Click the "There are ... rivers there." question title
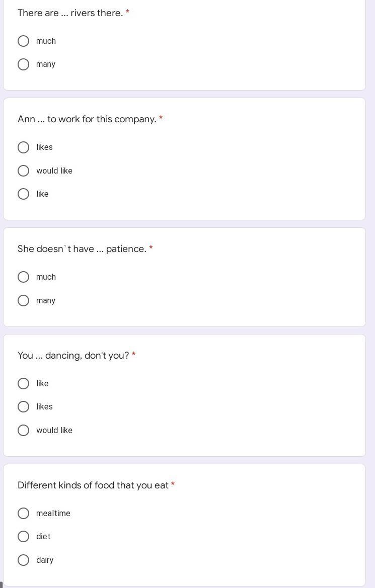 click(x=70, y=13)
